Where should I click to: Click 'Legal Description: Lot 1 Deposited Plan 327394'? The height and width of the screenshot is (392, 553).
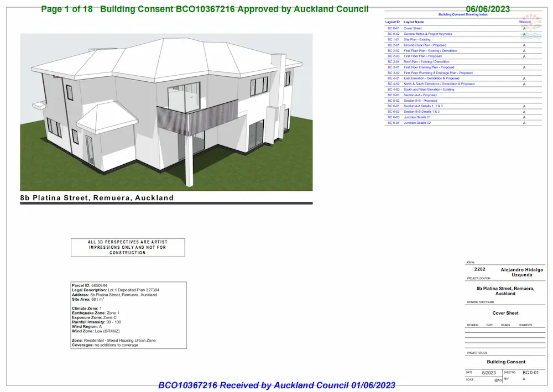[x=116, y=290]
